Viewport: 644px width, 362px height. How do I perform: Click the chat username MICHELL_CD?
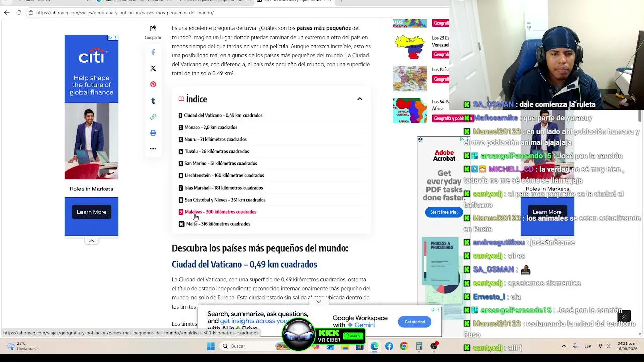pos(511,169)
